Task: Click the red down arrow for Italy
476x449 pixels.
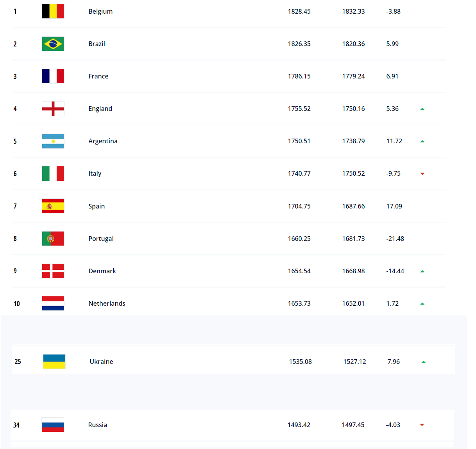Action: coord(422,174)
